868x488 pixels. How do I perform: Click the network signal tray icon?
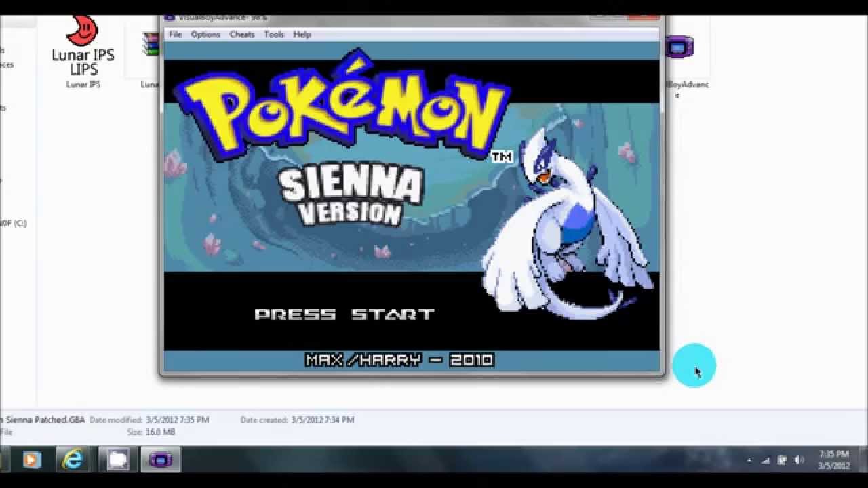[766, 460]
